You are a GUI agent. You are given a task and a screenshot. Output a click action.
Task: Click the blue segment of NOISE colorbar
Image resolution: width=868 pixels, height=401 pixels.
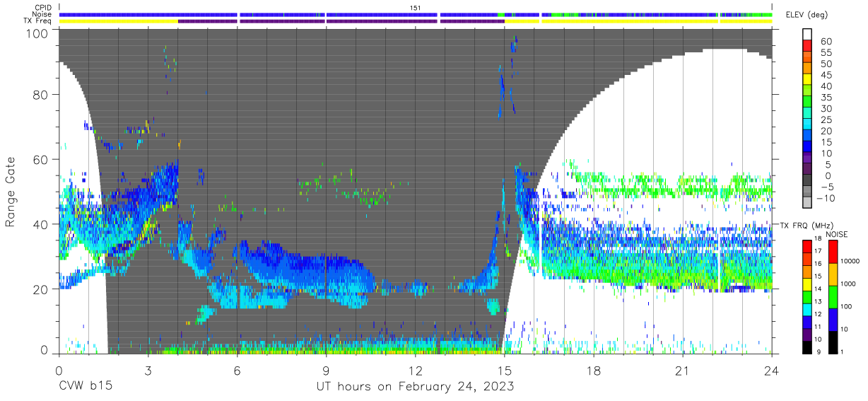click(x=834, y=318)
